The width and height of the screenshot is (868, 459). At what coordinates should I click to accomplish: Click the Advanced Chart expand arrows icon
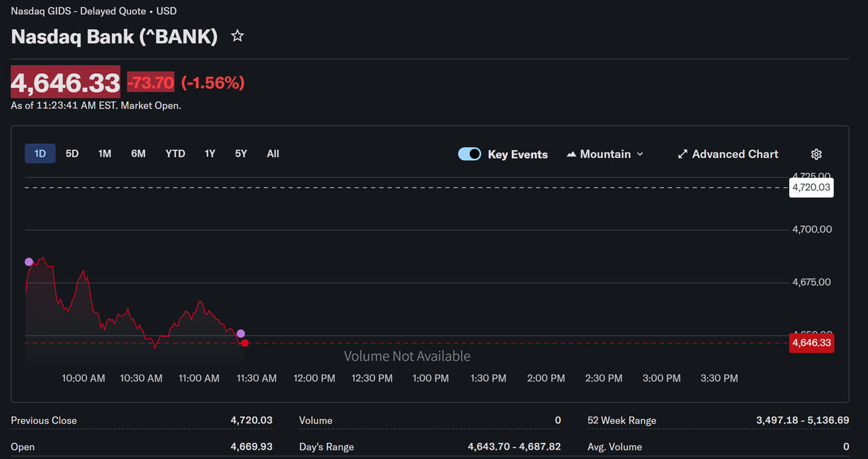(683, 155)
